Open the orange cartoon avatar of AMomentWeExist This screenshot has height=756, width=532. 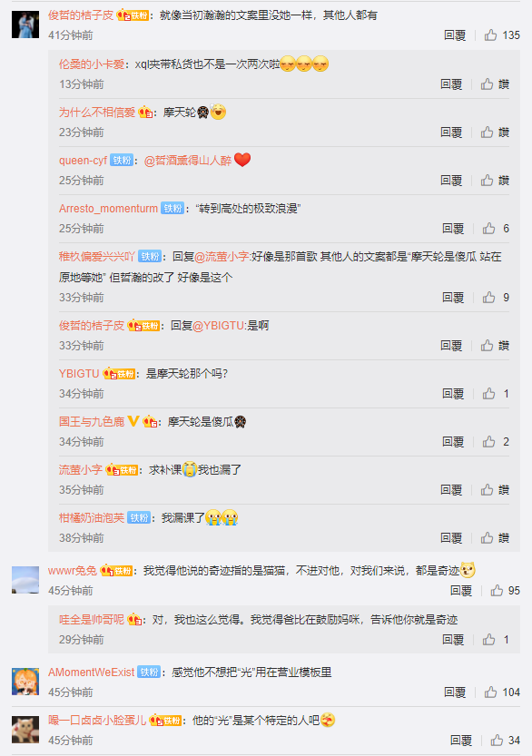(25, 682)
